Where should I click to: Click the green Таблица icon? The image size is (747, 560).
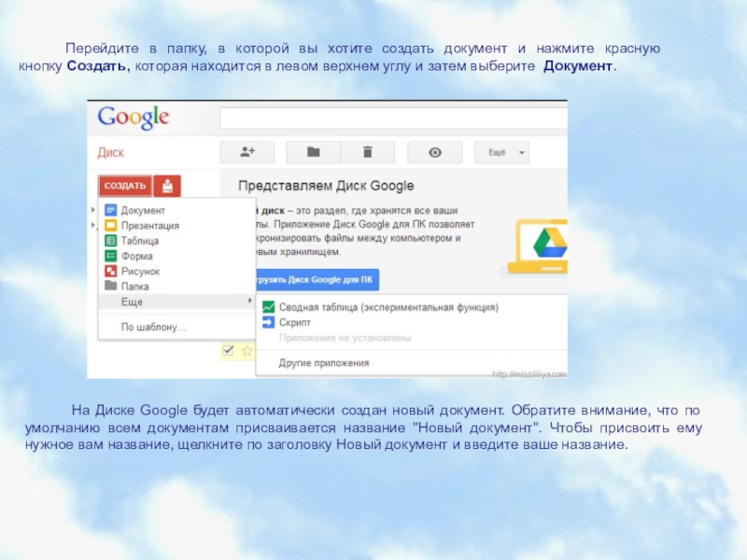[x=110, y=241]
